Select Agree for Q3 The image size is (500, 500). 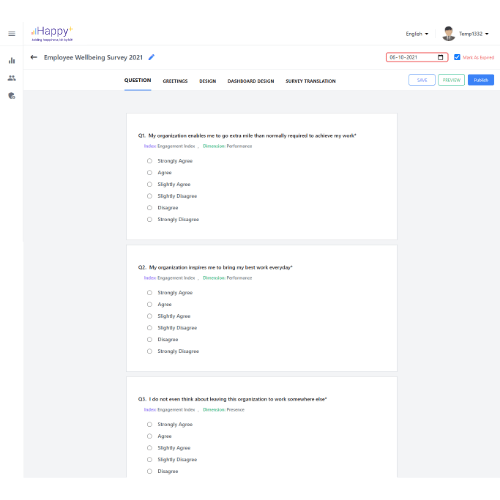point(149,436)
